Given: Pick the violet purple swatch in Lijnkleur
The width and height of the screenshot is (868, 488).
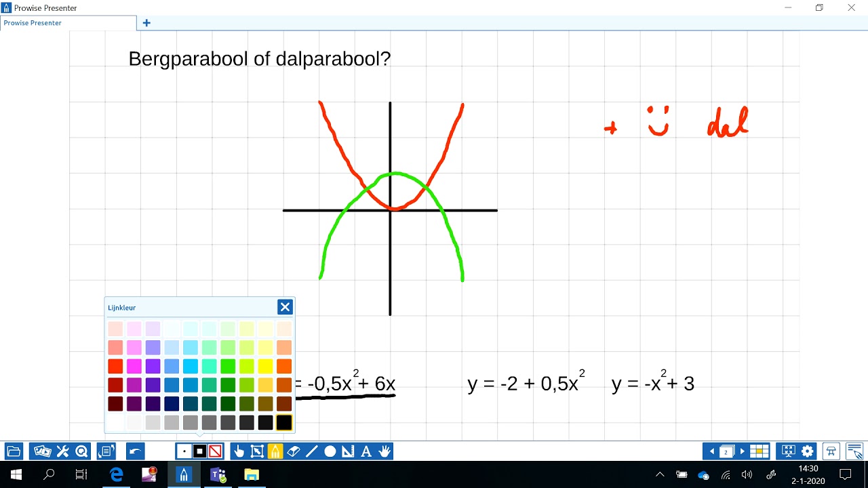Looking at the screenshot, I should pos(153,366).
